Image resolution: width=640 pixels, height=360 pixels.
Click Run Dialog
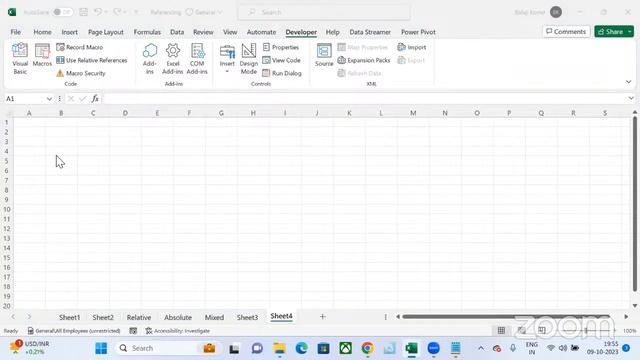pyautogui.click(x=282, y=73)
